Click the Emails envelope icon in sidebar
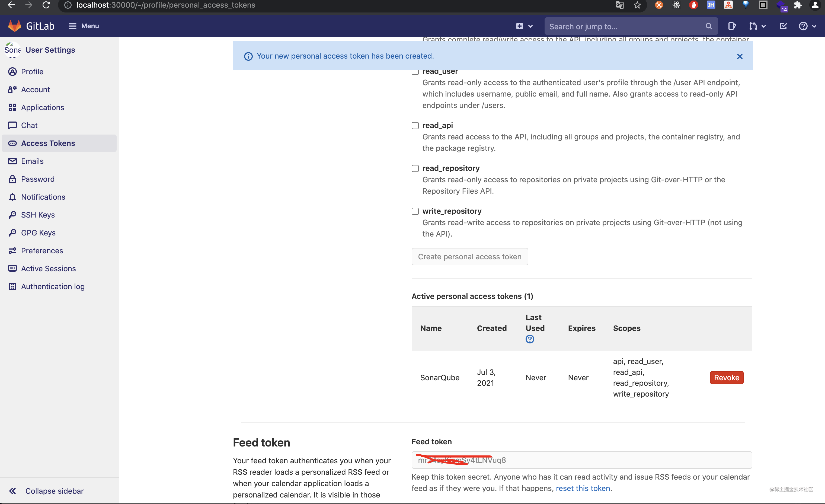Screen dimensions: 825x504 [12, 161]
